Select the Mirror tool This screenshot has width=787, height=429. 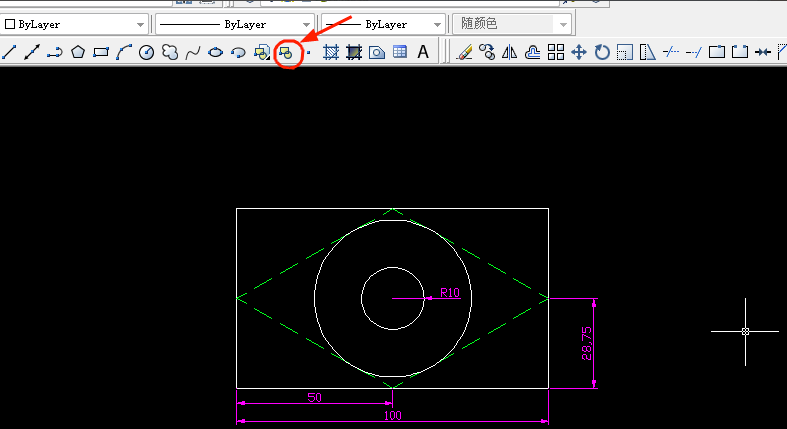pyautogui.click(x=510, y=52)
